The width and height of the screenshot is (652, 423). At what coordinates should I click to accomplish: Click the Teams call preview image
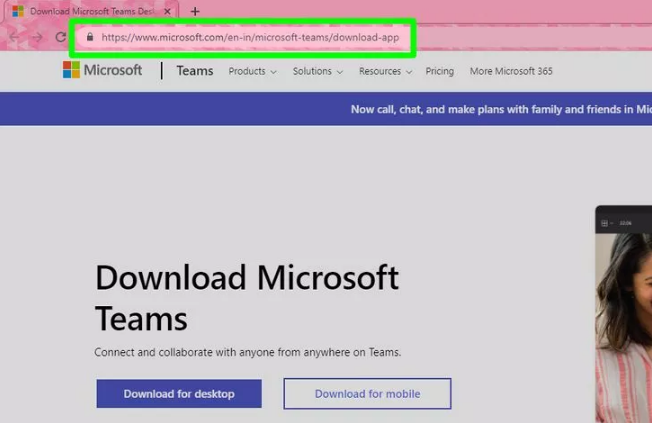624,314
